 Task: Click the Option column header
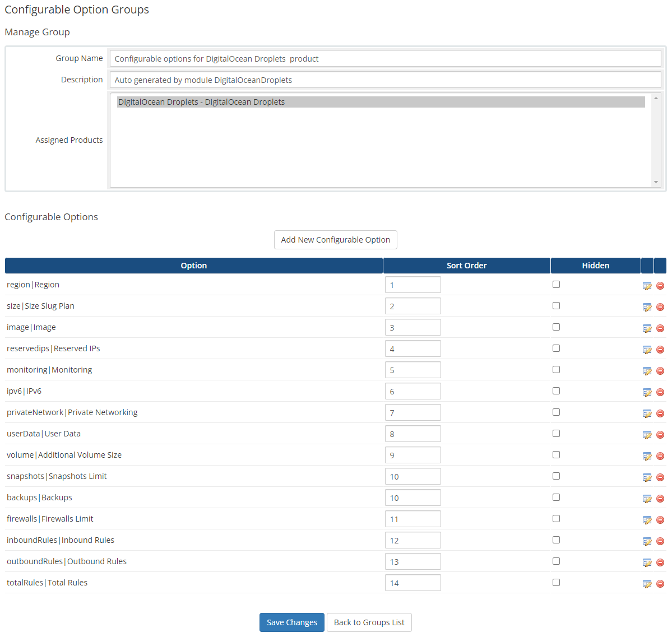(193, 265)
